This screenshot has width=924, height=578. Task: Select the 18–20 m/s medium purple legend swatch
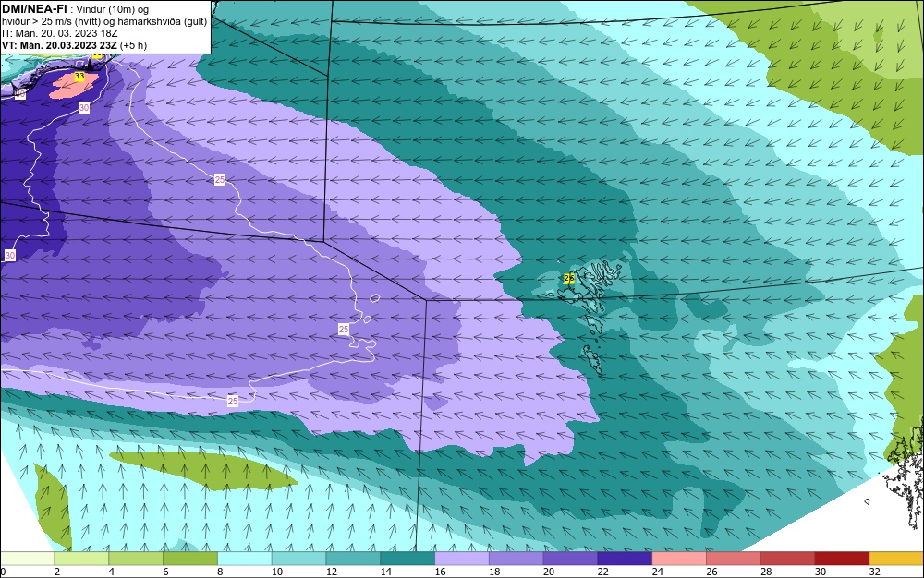click(x=517, y=559)
